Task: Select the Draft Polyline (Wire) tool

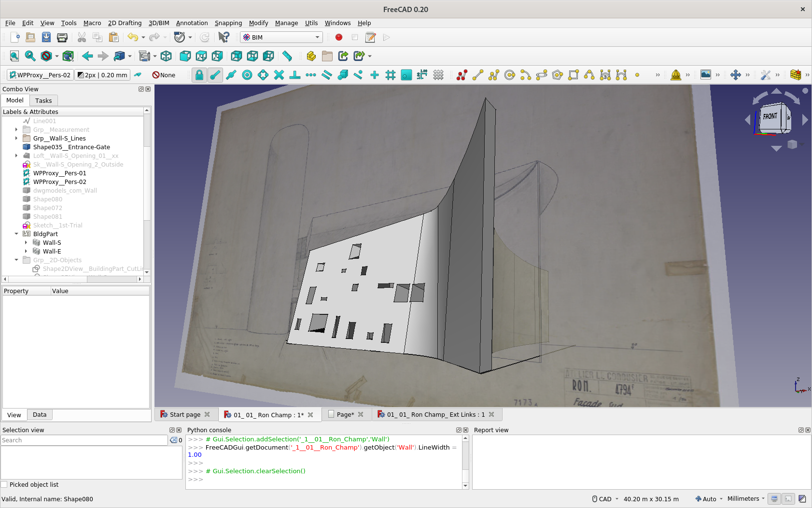Action: [494, 75]
